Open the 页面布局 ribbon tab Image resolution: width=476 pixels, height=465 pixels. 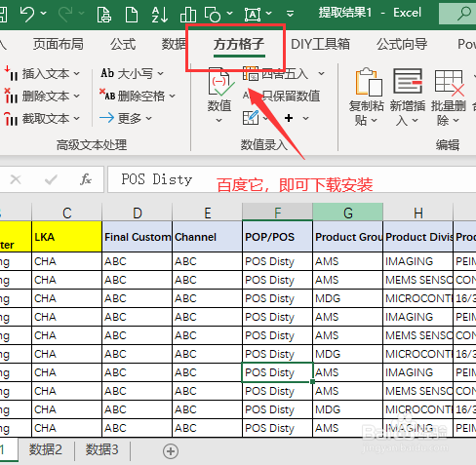pyautogui.click(x=59, y=44)
